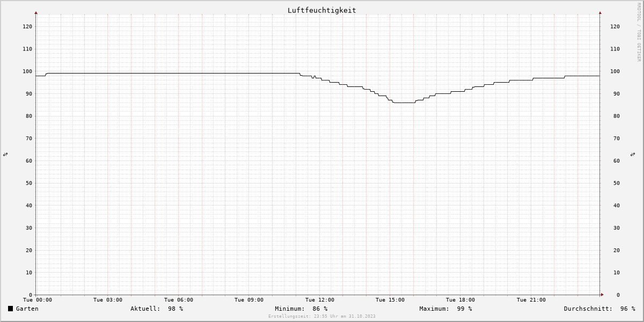Click the right axis 90 label
The height and width of the screenshot is (322, 644).
[x=617, y=93]
